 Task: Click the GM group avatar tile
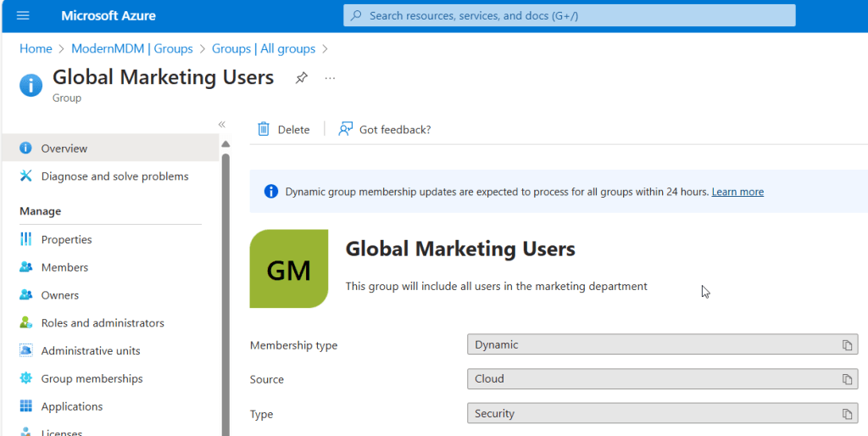point(289,269)
